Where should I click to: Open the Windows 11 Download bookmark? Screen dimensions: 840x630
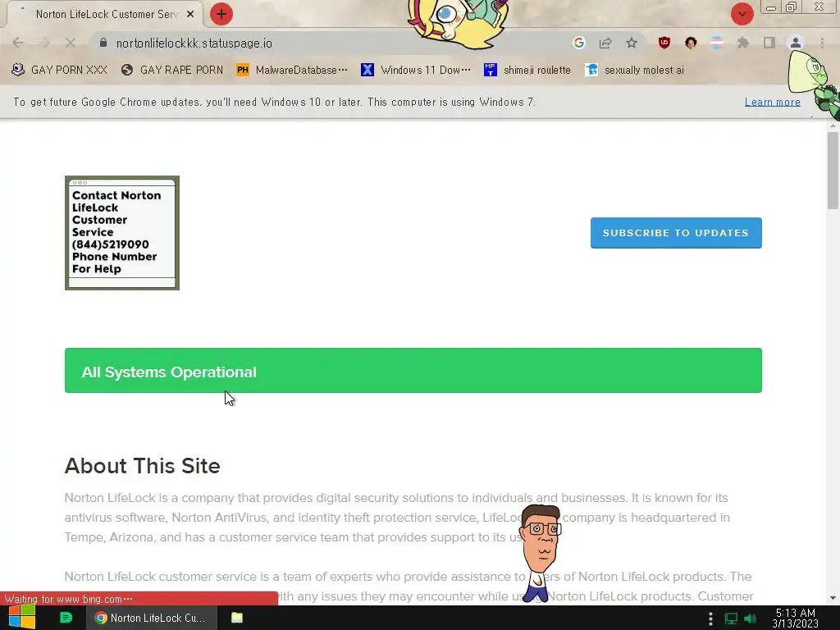point(416,71)
